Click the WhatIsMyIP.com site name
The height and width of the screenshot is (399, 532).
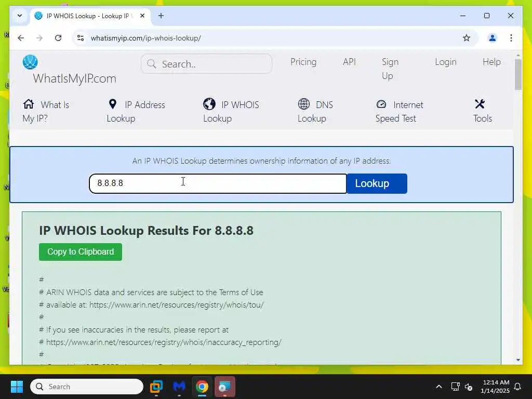click(x=75, y=78)
